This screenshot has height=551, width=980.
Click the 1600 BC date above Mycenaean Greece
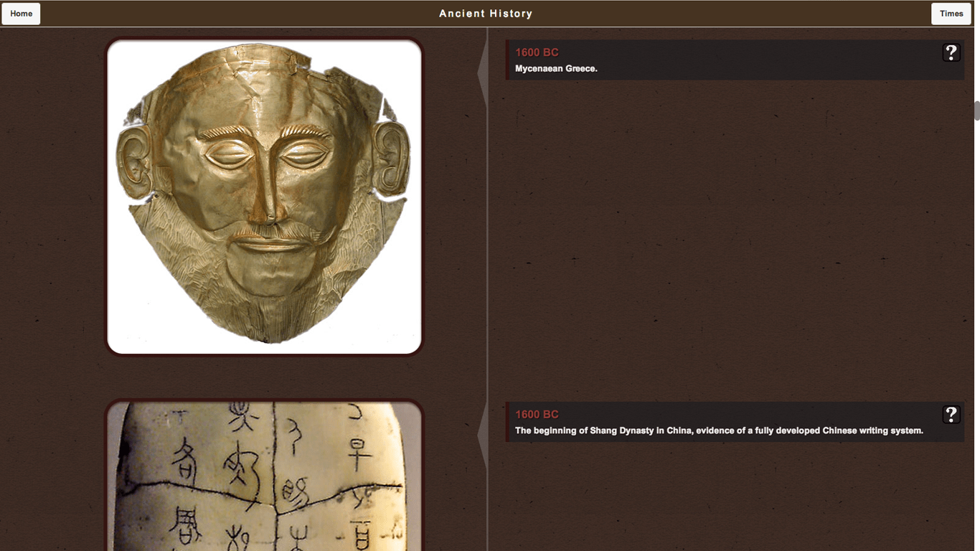[x=537, y=52]
